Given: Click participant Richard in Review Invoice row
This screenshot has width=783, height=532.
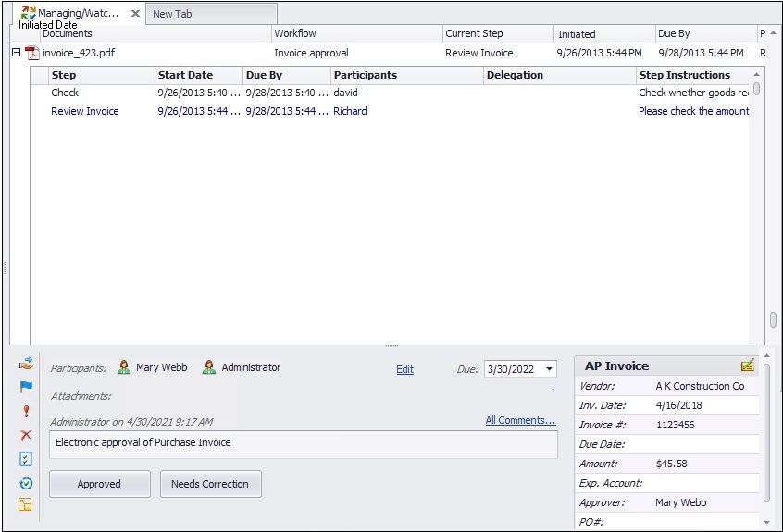Looking at the screenshot, I should coord(350,111).
